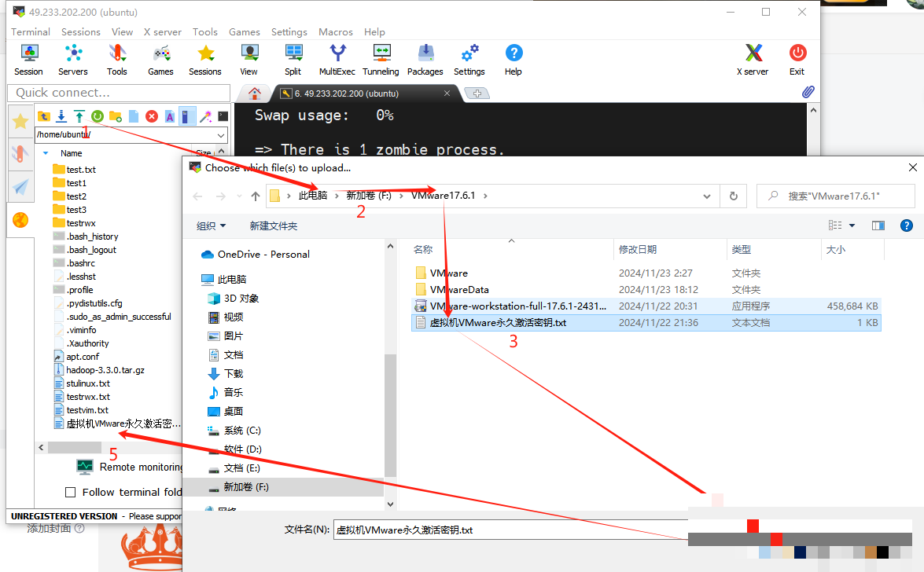Expand breadcrumb chevron after VMware17.6.1
The image size is (924, 572).
[x=485, y=196]
